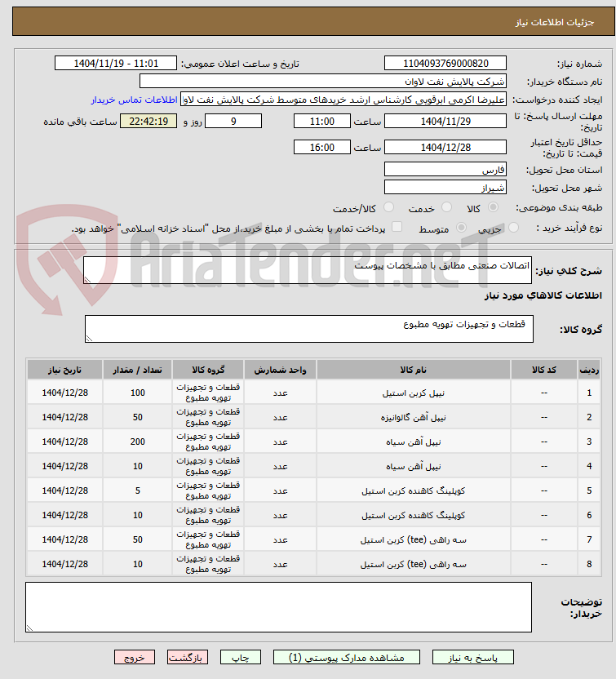Click quantity 200 in row 3
This screenshot has height=679, width=616.
(137, 442)
